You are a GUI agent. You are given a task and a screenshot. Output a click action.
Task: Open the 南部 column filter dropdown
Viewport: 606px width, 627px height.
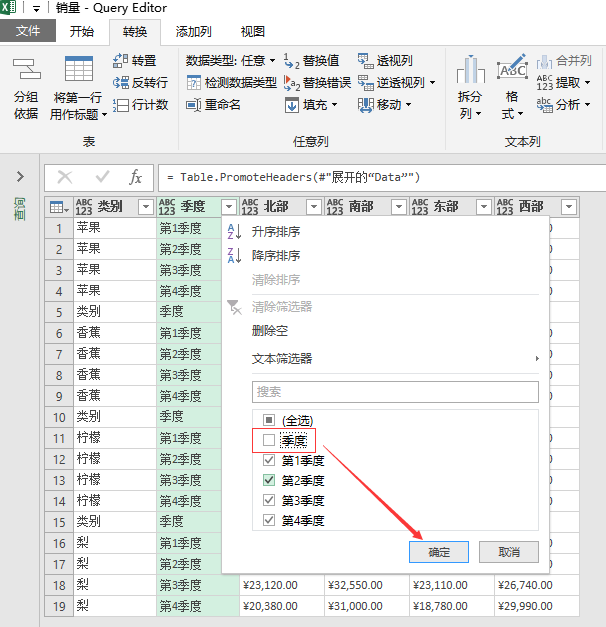pyautogui.click(x=399, y=207)
